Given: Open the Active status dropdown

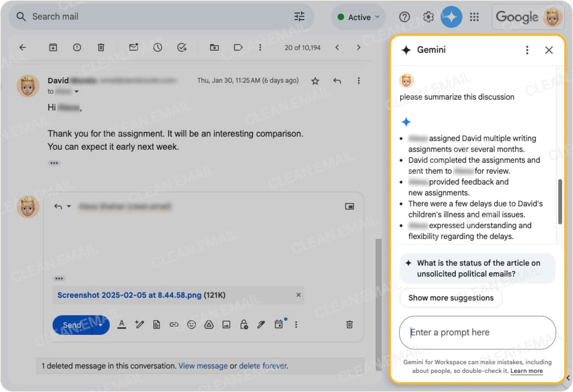Looking at the screenshot, I should 357,17.
